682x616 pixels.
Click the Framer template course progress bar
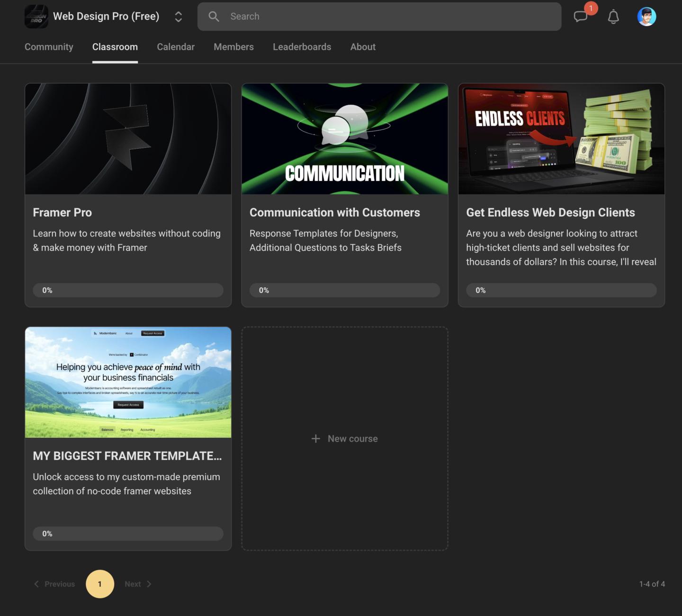128,534
